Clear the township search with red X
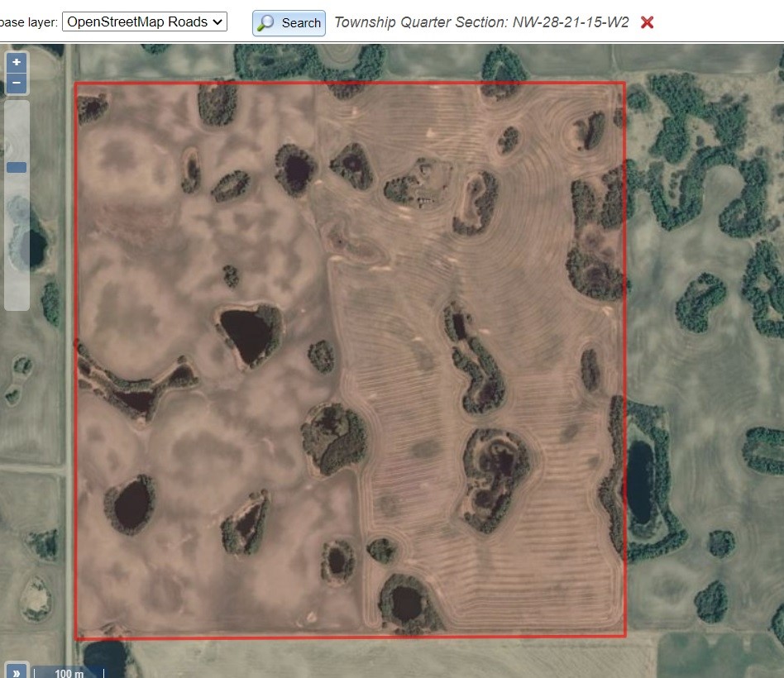Screen dimensions: 784x678 coord(647,22)
